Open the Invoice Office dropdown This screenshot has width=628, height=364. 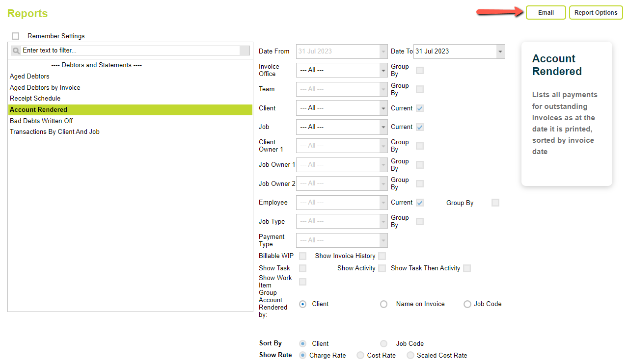(383, 70)
